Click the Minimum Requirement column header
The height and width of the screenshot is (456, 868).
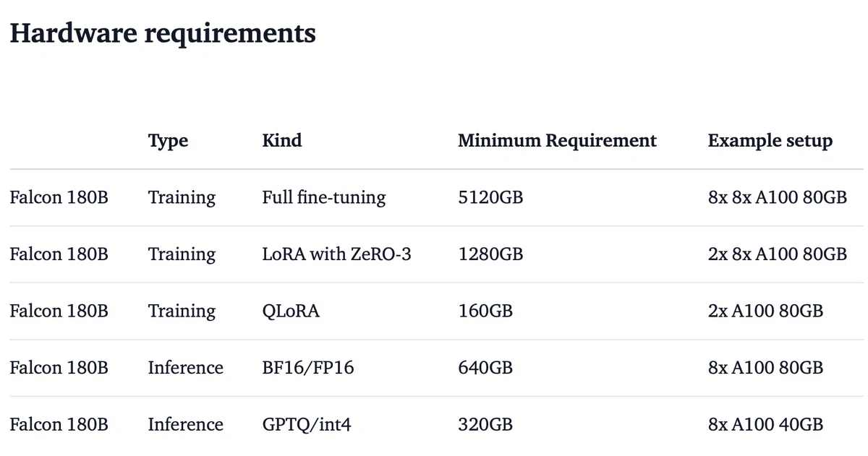point(557,140)
